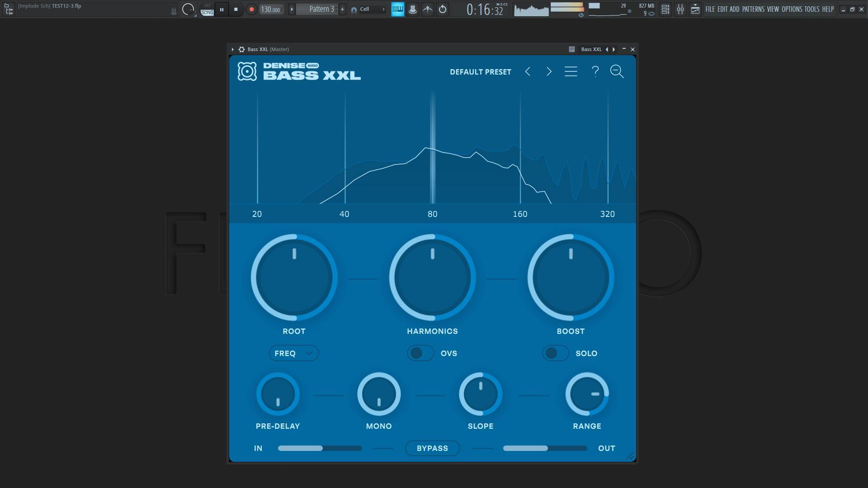Click the ROOT knob

point(294,277)
